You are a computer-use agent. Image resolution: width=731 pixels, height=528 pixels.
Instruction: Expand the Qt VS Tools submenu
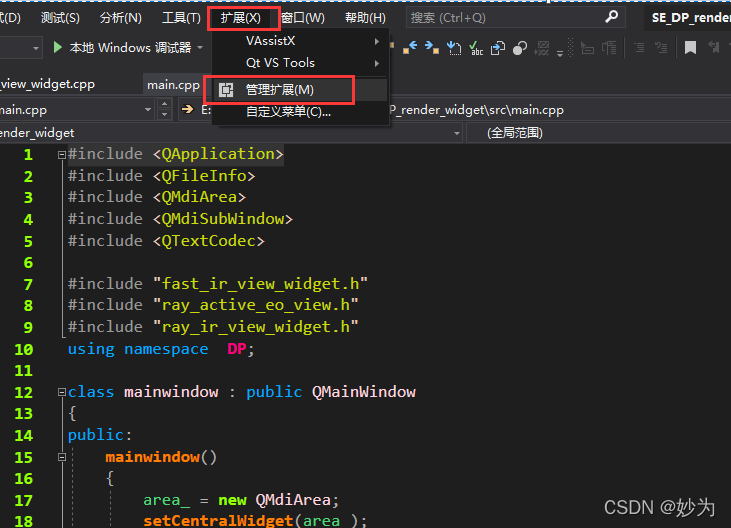pyautogui.click(x=301, y=63)
